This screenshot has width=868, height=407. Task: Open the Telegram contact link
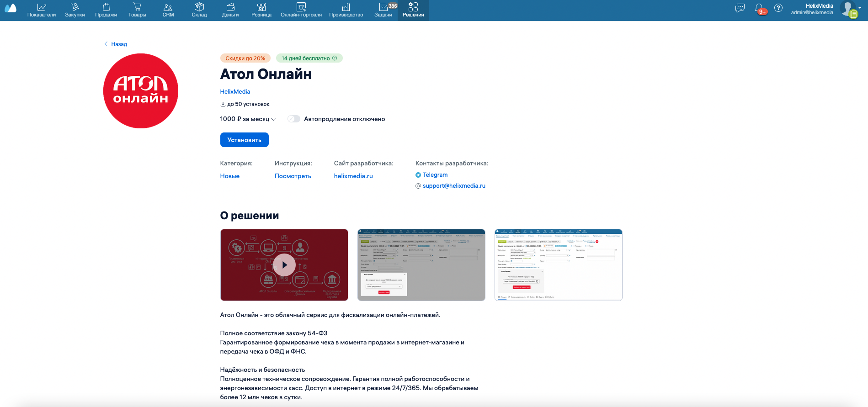tap(435, 175)
